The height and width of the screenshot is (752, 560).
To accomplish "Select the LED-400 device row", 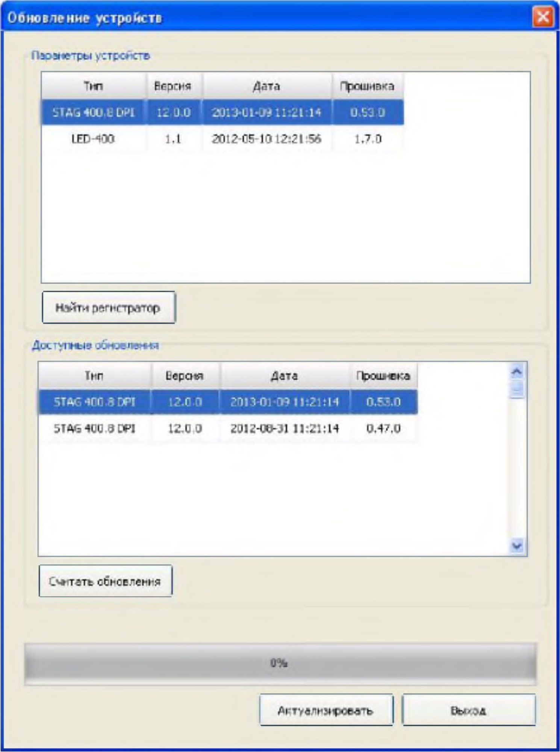I will (x=222, y=139).
